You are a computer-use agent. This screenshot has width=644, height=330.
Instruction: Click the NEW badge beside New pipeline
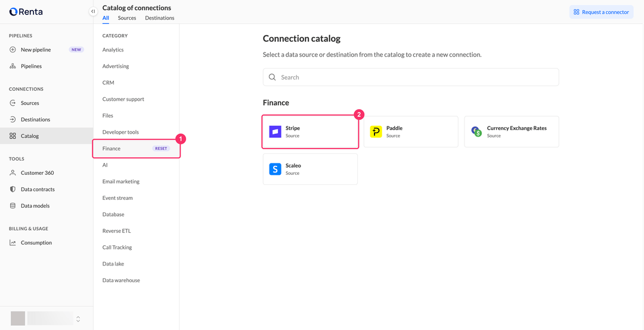[76, 50]
